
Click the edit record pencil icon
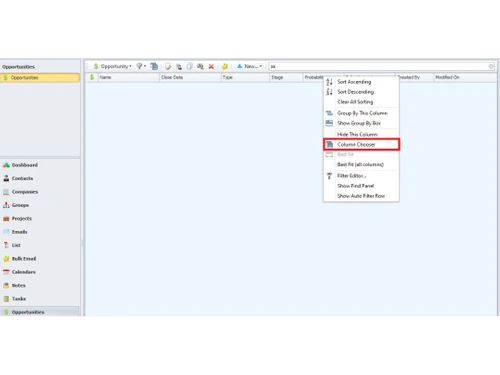(x=168, y=66)
